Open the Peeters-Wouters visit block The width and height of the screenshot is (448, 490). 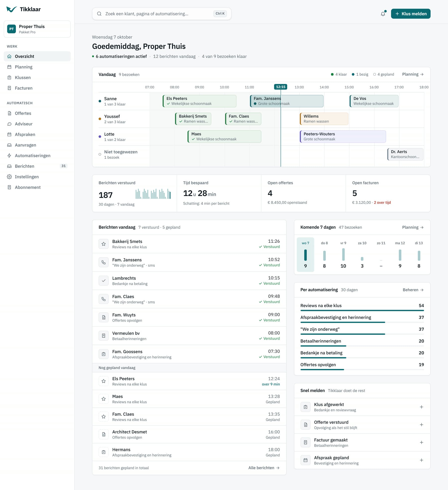coord(343,136)
